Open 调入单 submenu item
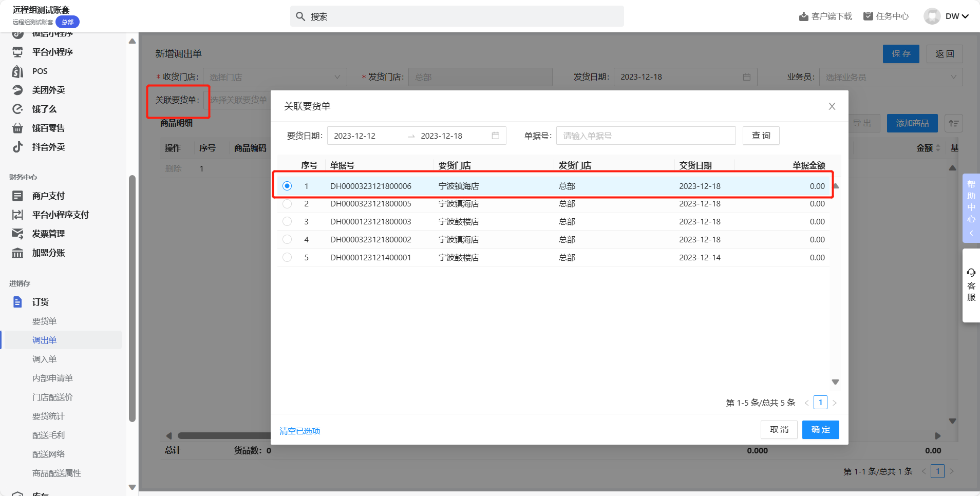The width and height of the screenshot is (980, 496). pyautogui.click(x=44, y=359)
